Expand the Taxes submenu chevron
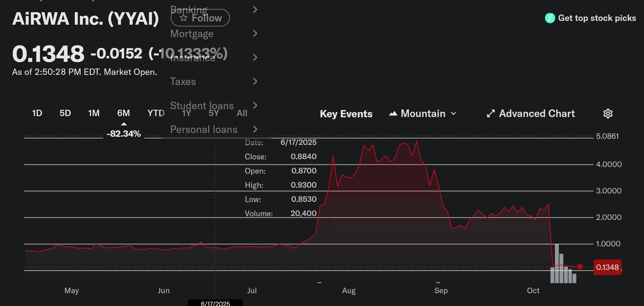 (255, 82)
